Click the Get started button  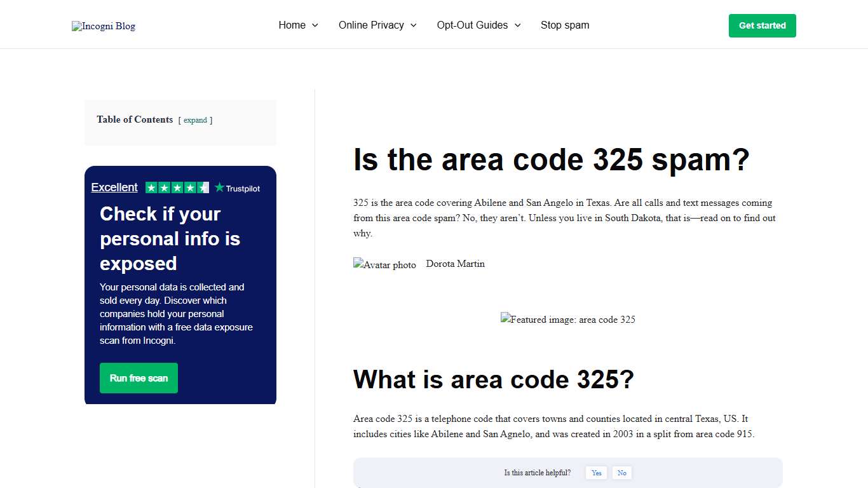[x=762, y=25]
